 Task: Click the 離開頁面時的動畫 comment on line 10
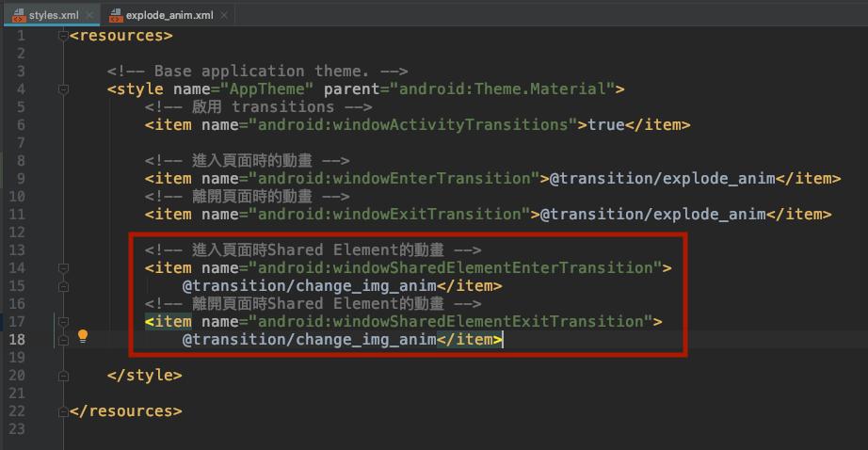tap(247, 197)
